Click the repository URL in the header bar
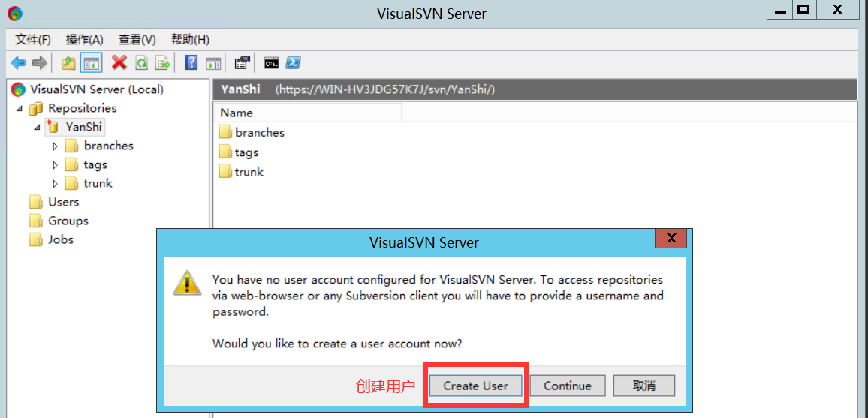868x418 pixels. pyautogui.click(x=384, y=89)
